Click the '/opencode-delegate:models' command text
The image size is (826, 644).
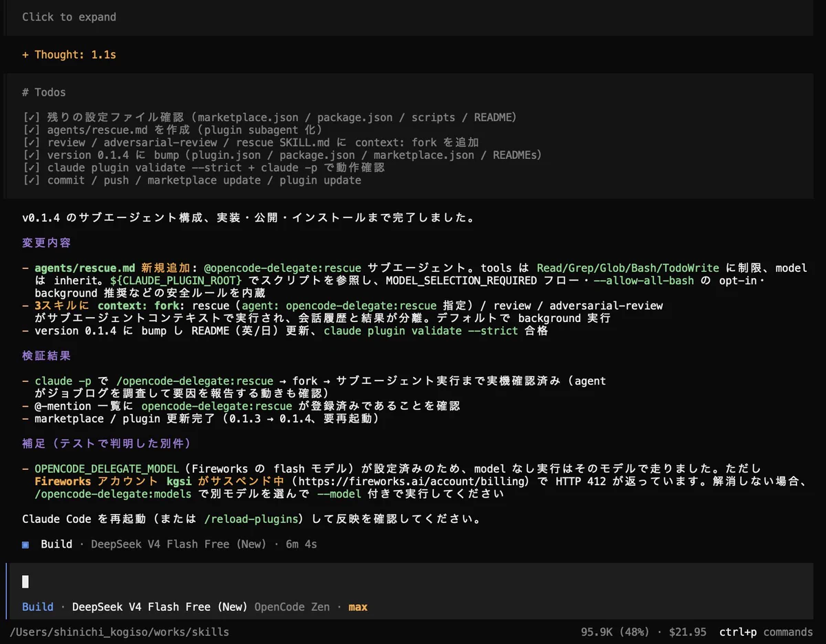pos(113,494)
